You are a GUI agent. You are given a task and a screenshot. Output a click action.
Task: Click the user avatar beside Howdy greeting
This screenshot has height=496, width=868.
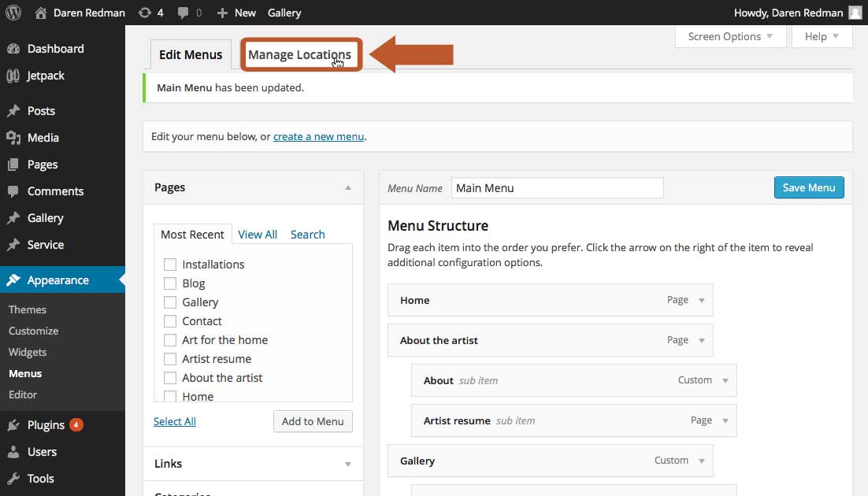pyautogui.click(x=855, y=12)
